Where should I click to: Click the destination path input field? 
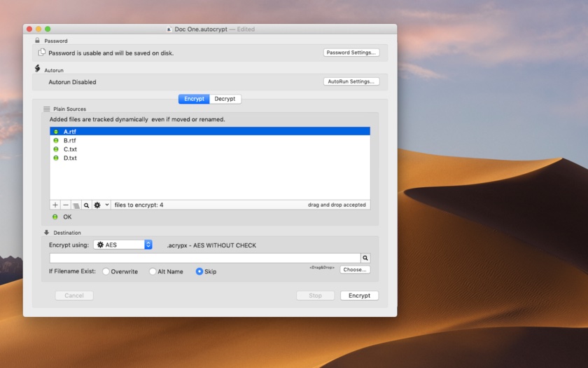pyautogui.click(x=204, y=258)
